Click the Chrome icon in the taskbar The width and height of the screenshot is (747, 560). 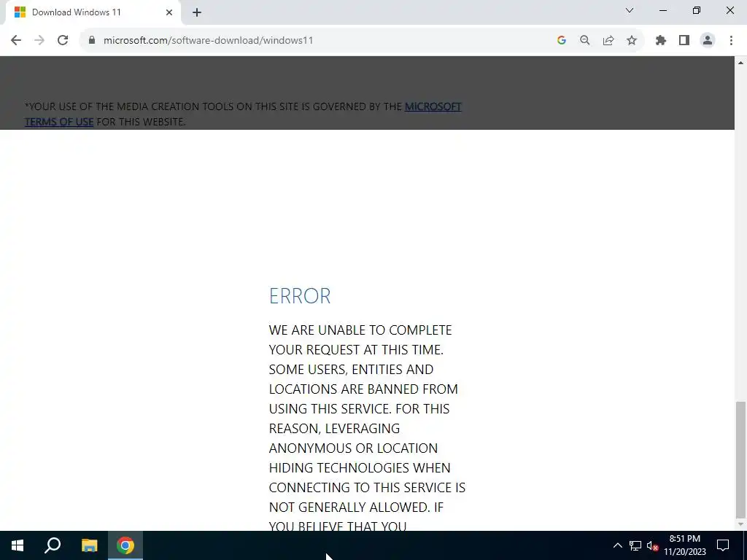[x=125, y=545]
